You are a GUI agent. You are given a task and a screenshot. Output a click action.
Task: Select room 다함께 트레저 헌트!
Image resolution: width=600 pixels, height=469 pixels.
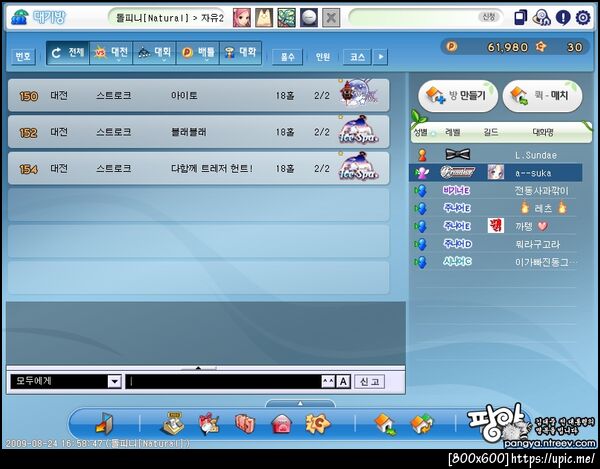(199, 168)
